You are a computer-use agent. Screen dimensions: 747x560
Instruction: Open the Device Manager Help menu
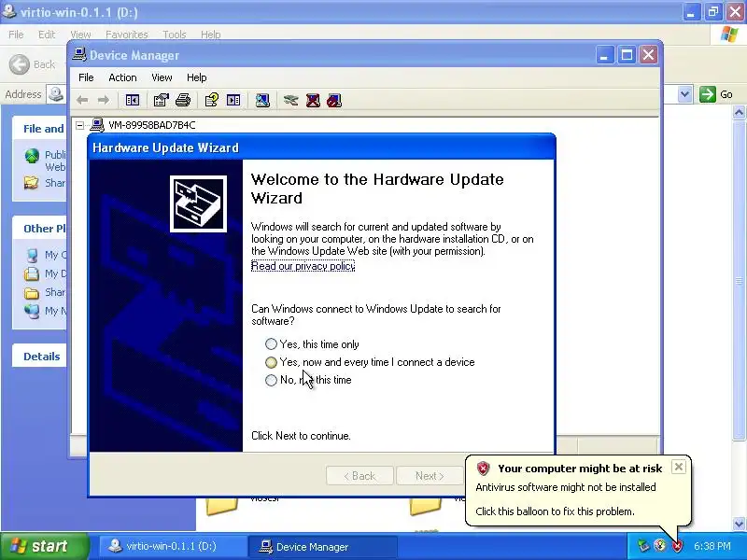pos(196,77)
